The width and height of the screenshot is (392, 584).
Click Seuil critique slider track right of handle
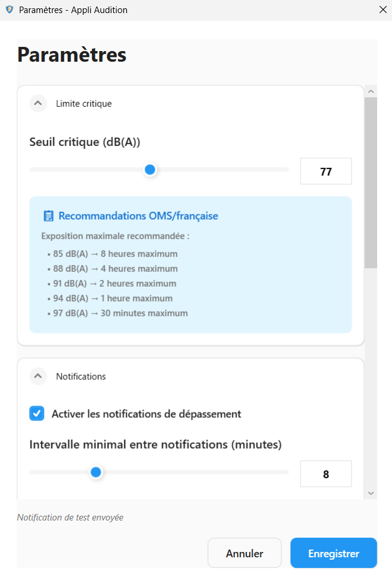[x=225, y=170]
